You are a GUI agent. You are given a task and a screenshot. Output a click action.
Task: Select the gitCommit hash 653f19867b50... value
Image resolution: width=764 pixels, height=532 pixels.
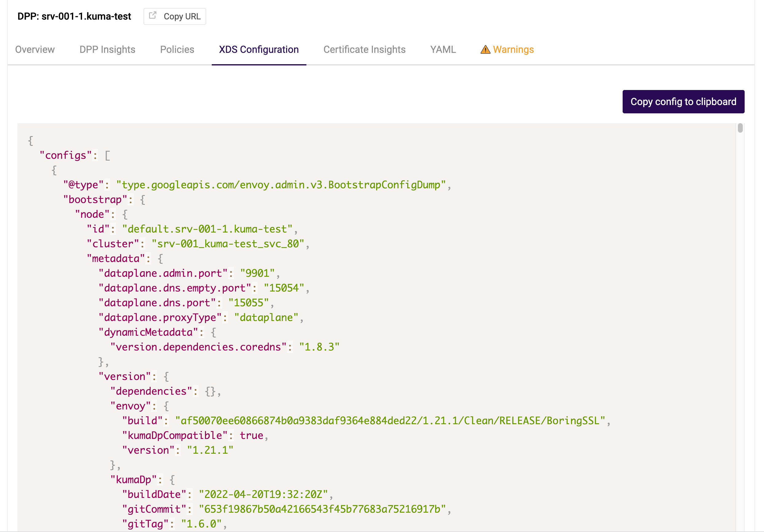click(322, 509)
